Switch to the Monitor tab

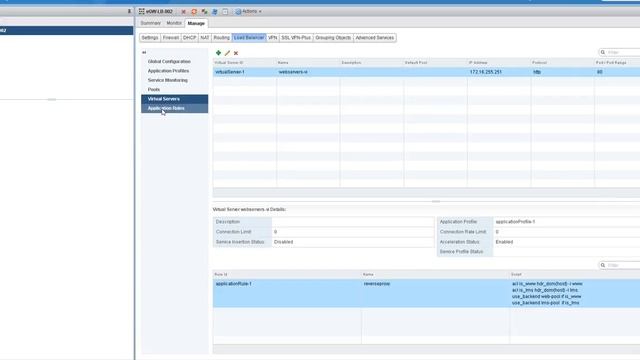(x=174, y=23)
